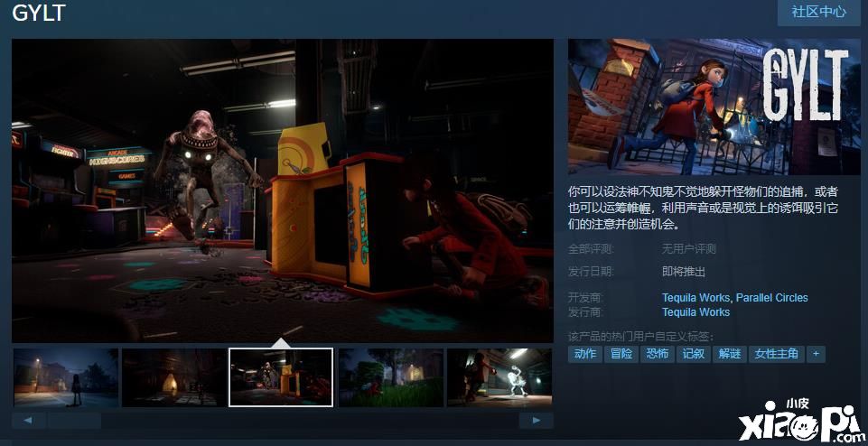
Task: Click the plus button to add a tag
Action: click(816, 354)
